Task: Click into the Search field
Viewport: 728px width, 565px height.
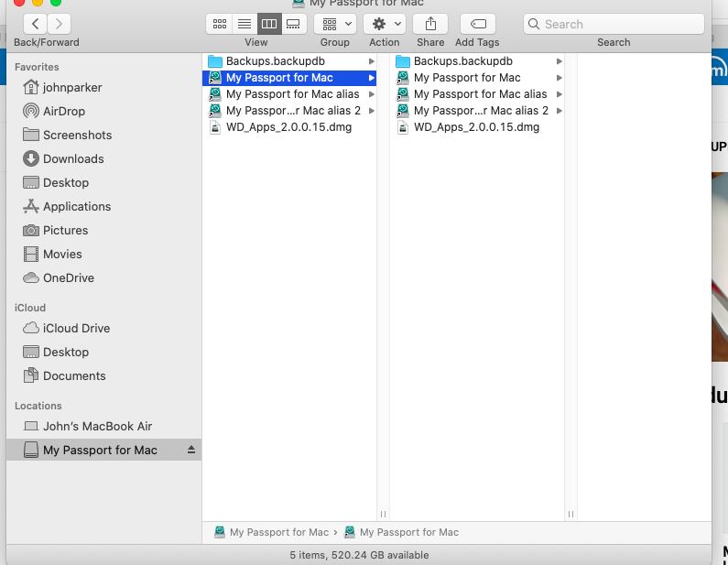Action: coord(614,24)
